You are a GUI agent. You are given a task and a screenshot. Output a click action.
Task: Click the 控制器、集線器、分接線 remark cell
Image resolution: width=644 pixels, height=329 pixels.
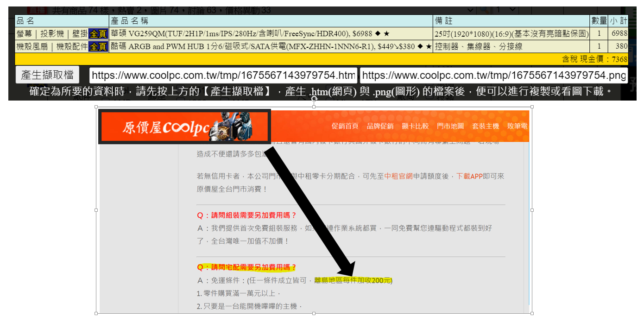pyautogui.click(x=512, y=47)
